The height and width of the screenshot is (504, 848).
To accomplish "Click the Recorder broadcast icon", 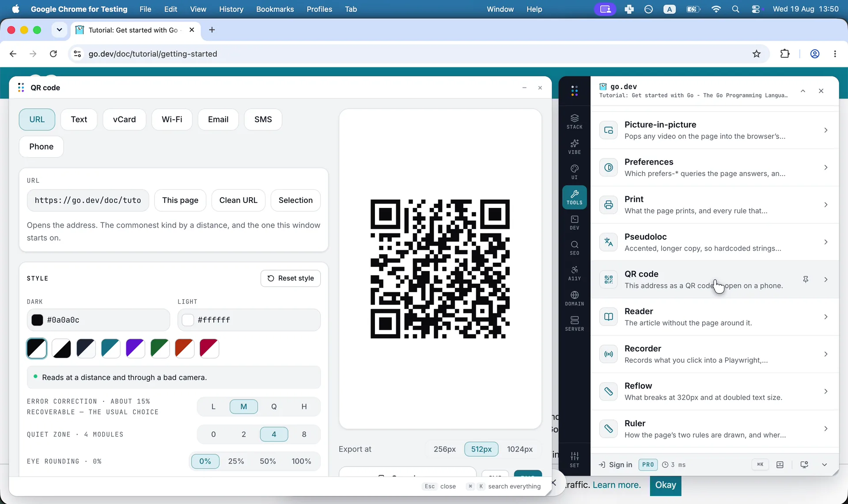I will [x=609, y=354].
